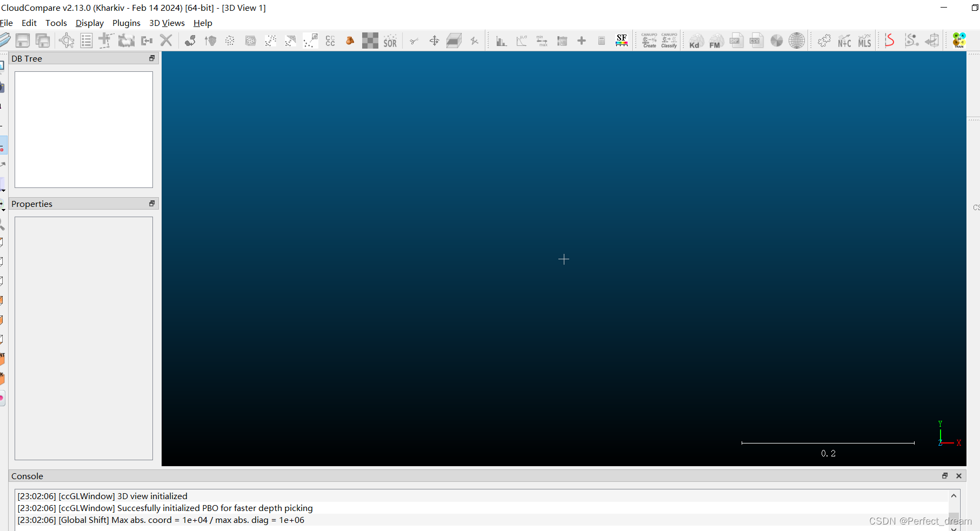980x531 pixels.
Task: Open the Edit menu
Action: pos(29,23)
